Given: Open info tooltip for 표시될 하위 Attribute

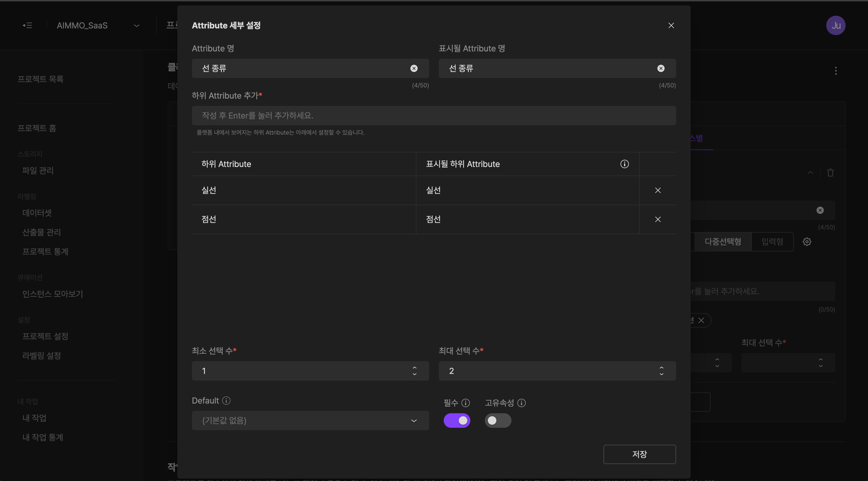Looking at the screenshot, I should 624,164.
